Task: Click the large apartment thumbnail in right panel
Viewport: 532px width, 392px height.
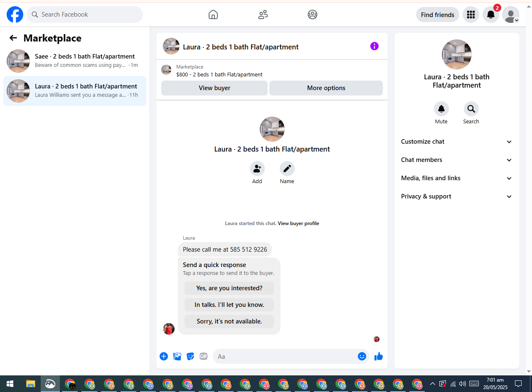Action: coord(457,54)
